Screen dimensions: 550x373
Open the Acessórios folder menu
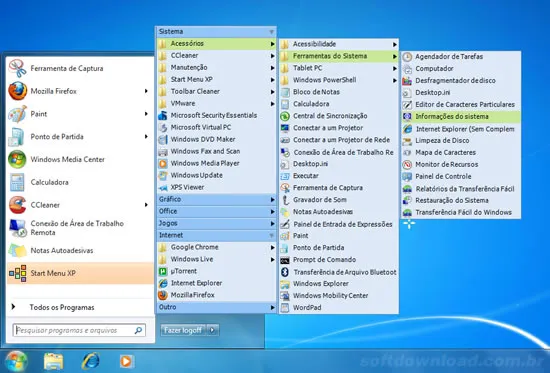tap(216, 44)
